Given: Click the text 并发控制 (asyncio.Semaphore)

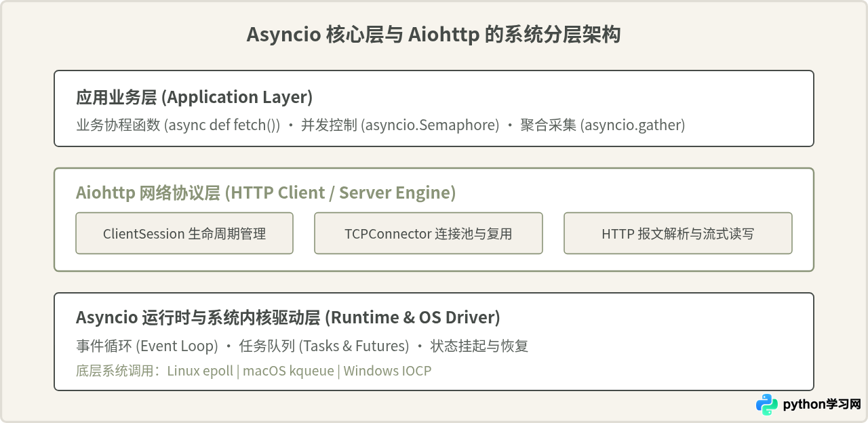Looking at the screenshot, I should (x=400, y=125).
